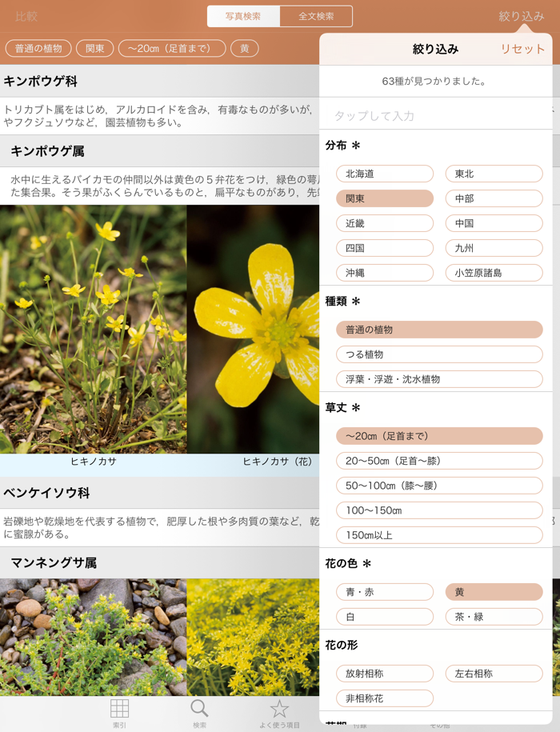
Task: Tap the 検索 magnifier icon
Action: pos(199,714)
